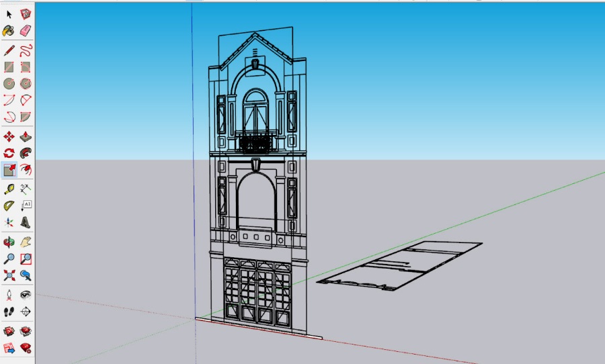Click the Zoom Extents tool
The height and width of the screenshot is (364, 605).
9,275
